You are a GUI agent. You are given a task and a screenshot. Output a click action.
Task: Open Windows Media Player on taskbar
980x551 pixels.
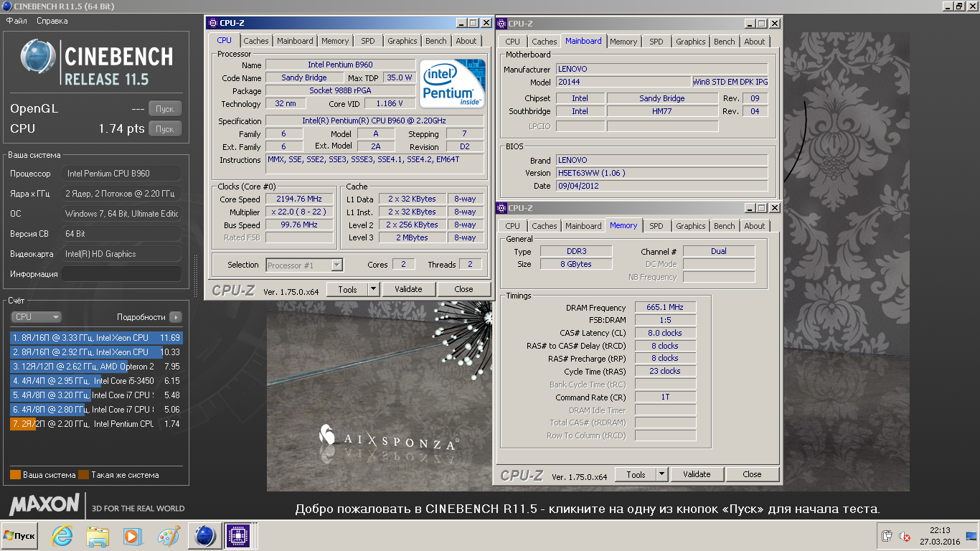[x=131, y=536]
